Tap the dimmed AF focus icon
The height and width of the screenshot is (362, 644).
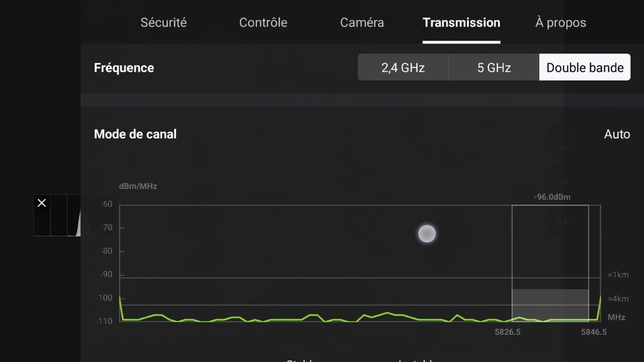pyautogui.click(x=562, y=221)
